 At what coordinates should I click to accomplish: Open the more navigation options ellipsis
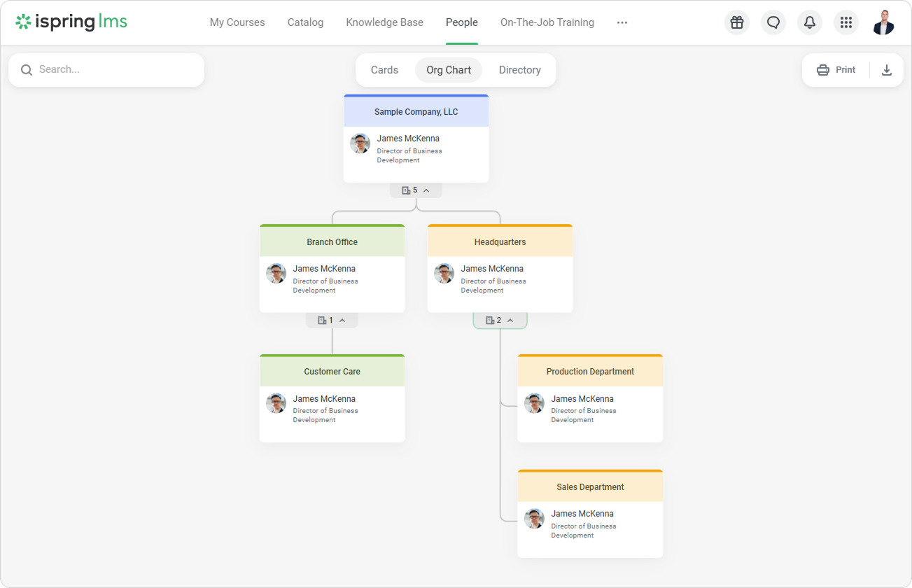(x=622, y=22)
